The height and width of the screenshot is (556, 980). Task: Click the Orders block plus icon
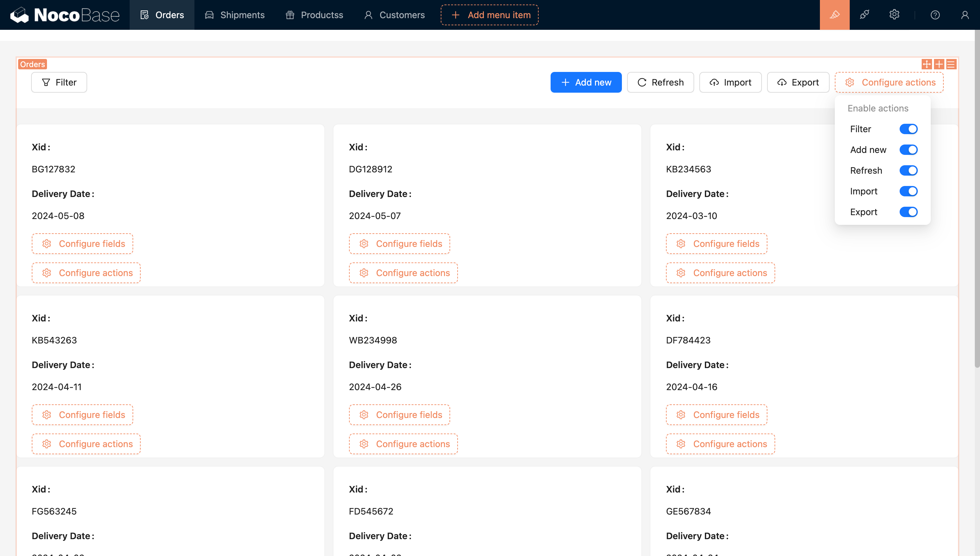(939, 64)
